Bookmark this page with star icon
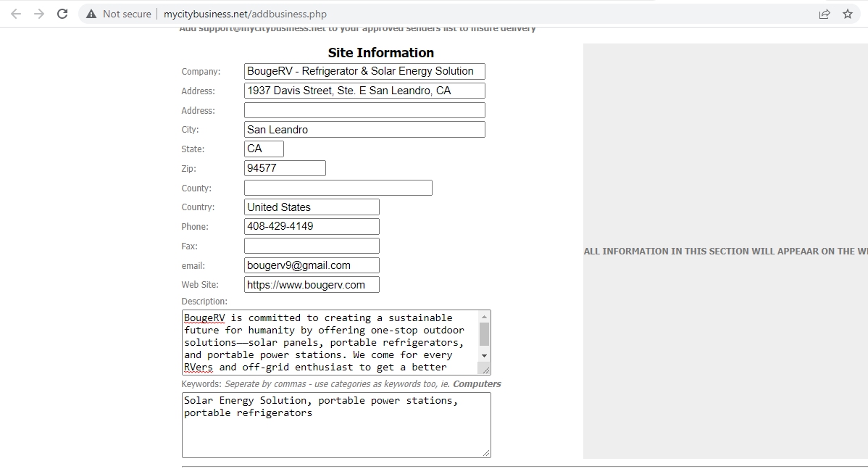 click(x=848, y=14)
